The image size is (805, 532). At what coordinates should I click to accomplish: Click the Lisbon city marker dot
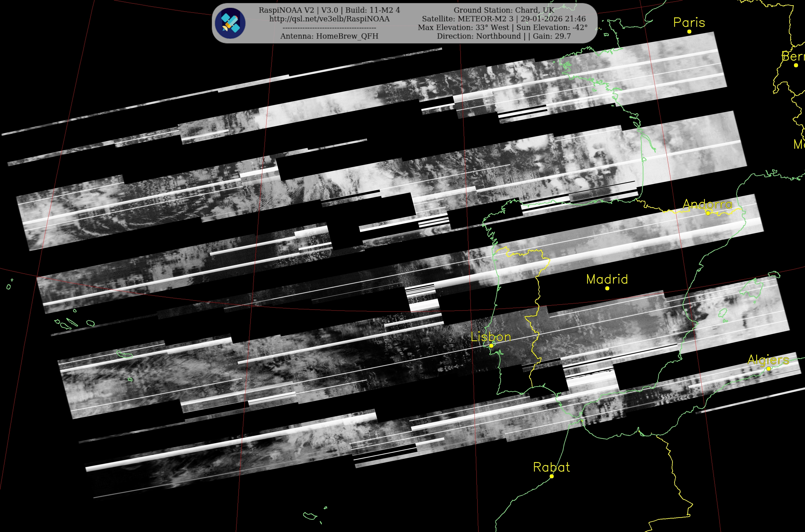click(x=491, y=346)
